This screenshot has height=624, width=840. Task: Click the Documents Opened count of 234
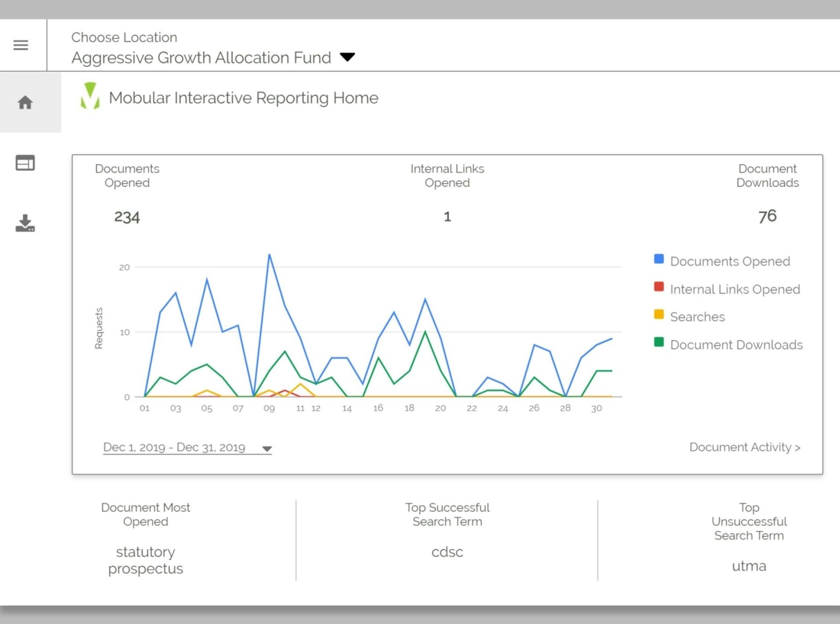click(127, 216)
